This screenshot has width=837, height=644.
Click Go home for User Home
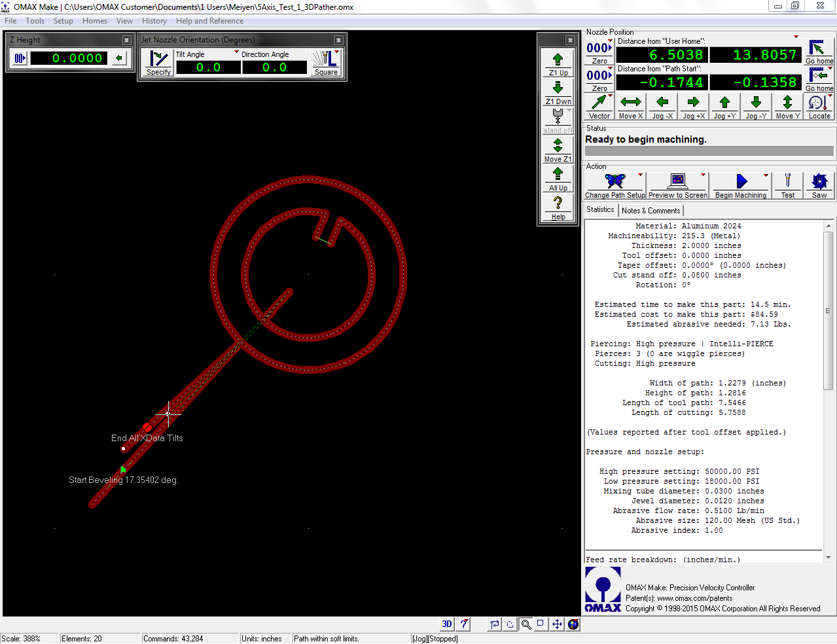(819, 52)
